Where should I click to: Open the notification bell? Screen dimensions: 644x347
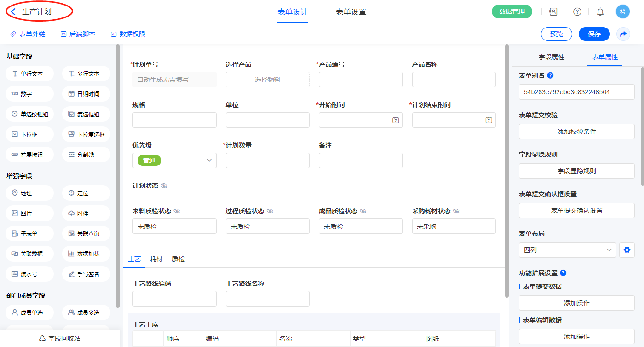600,12
